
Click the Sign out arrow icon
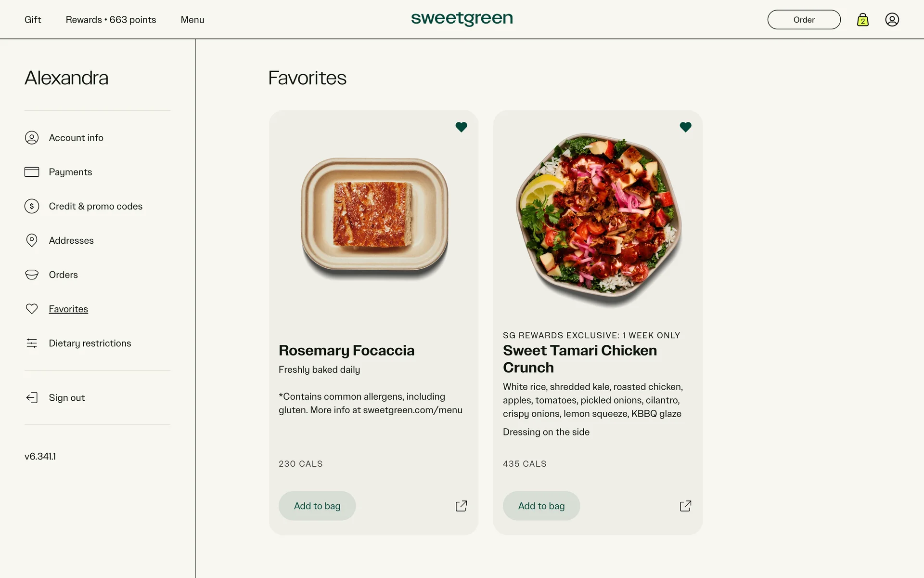(x=32, y=397)
